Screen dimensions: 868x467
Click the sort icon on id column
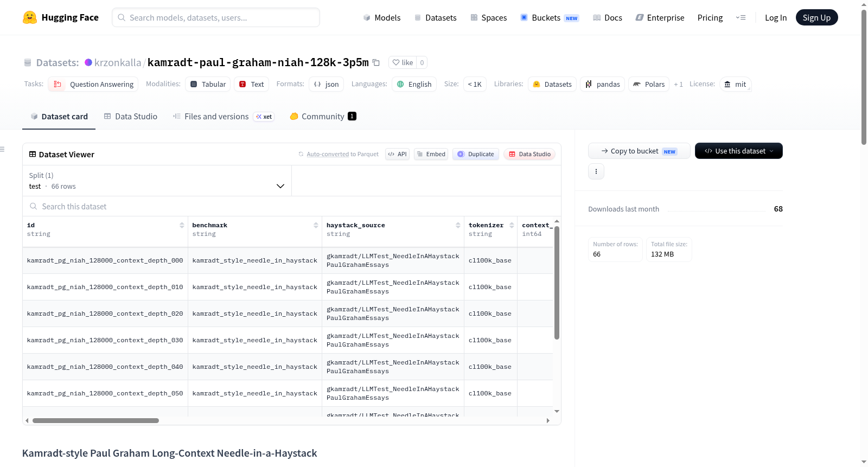coord(182,225)
